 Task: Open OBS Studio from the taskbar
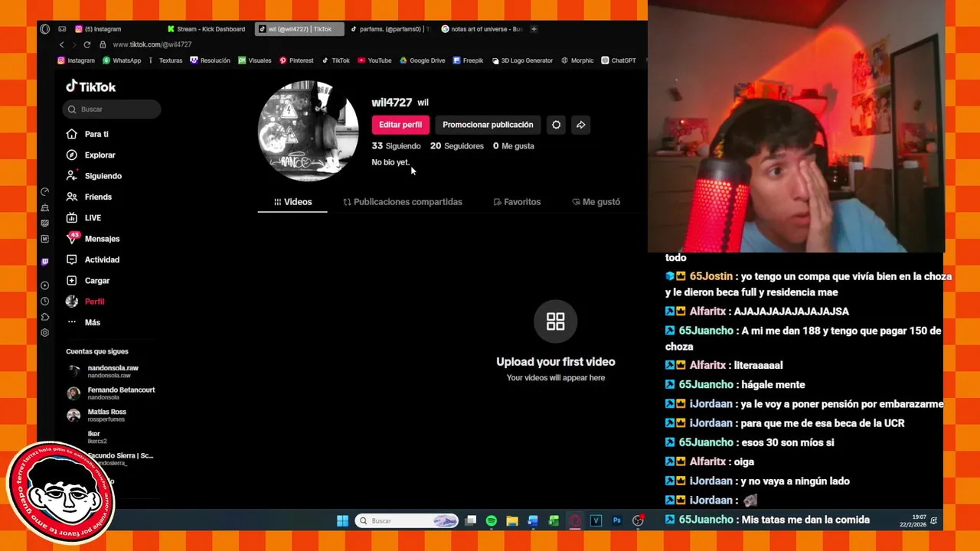[638, 521]
